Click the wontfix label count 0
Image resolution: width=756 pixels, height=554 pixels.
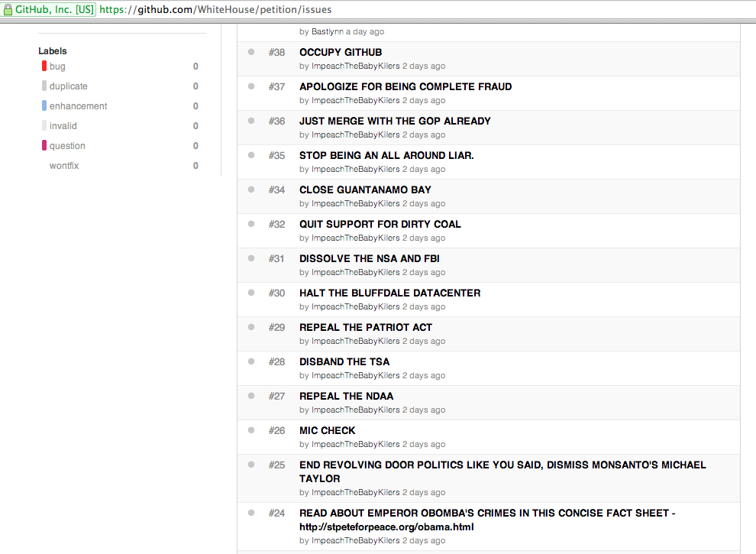[195, 166]
